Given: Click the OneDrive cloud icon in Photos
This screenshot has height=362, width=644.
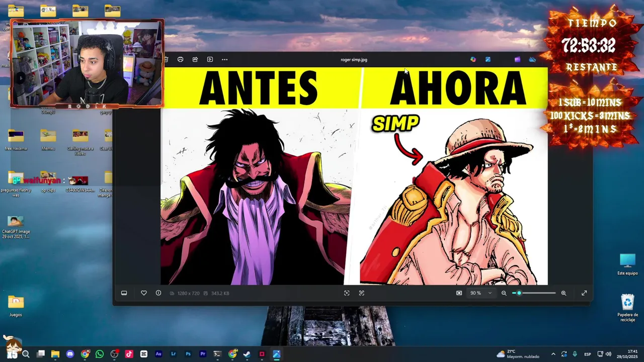Looking at the screenshot, I should [532, 59].
